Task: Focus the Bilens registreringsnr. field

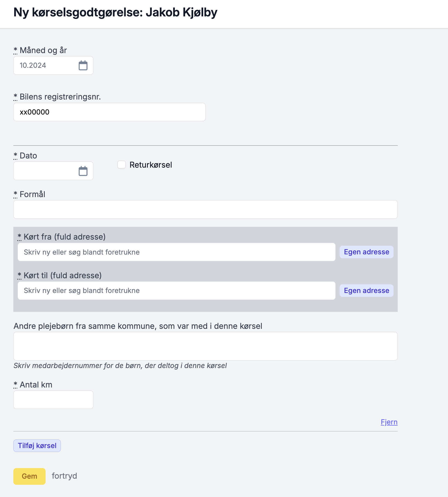Action: pyautogui.click(x=109, y=112)
